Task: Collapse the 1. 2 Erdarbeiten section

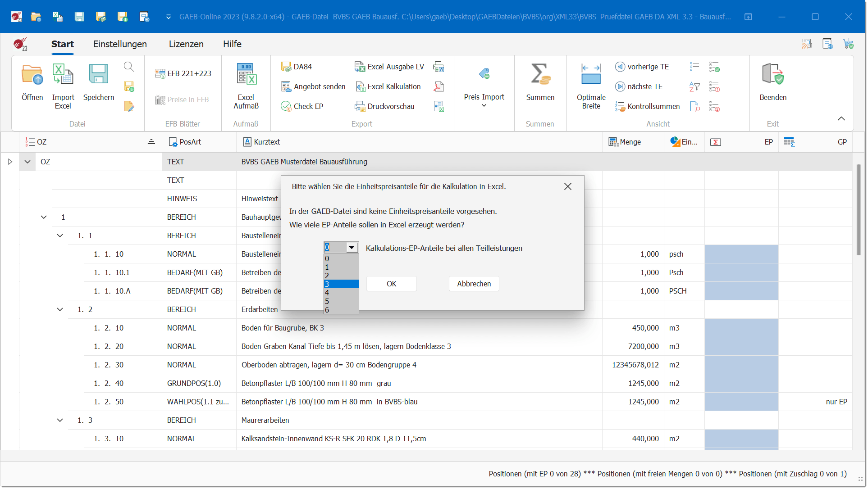Action: pos(60,309)
